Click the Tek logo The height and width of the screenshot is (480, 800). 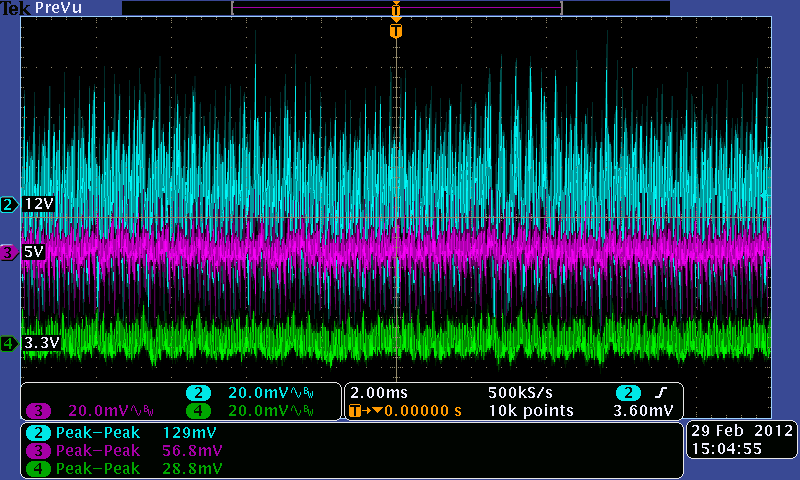15,8
